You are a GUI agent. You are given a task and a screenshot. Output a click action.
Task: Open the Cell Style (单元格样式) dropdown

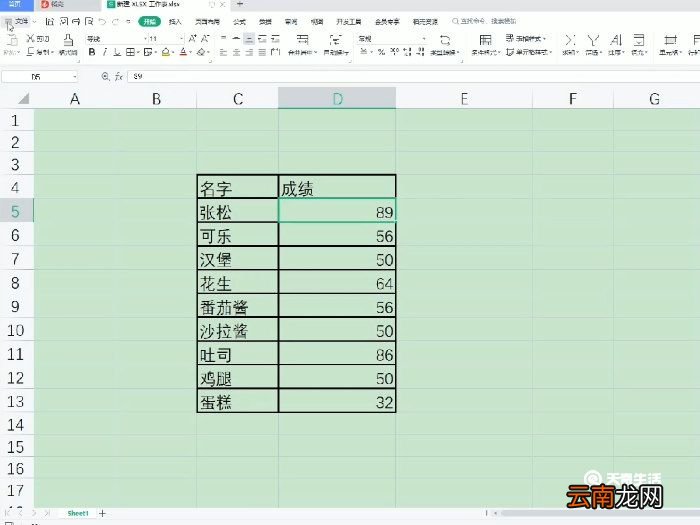[x=529, y=52]
